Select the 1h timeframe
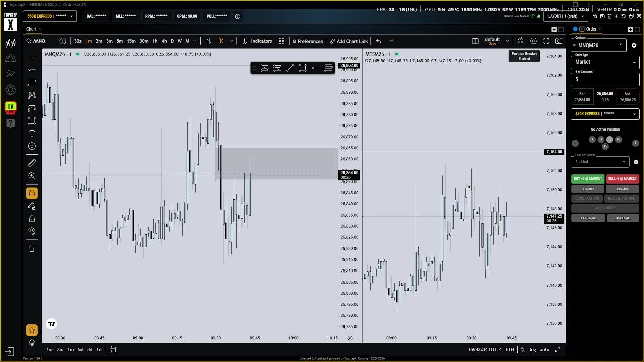 155,41
